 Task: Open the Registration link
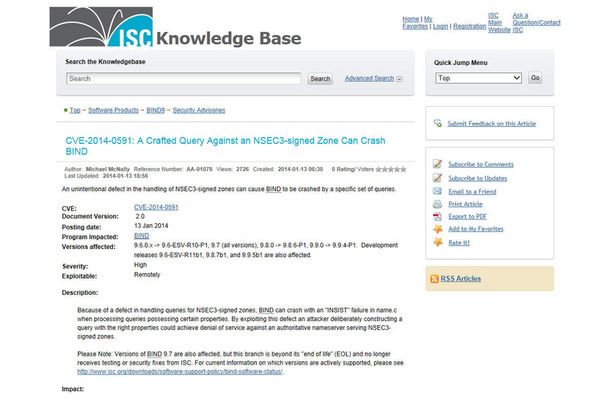[470, 26]
